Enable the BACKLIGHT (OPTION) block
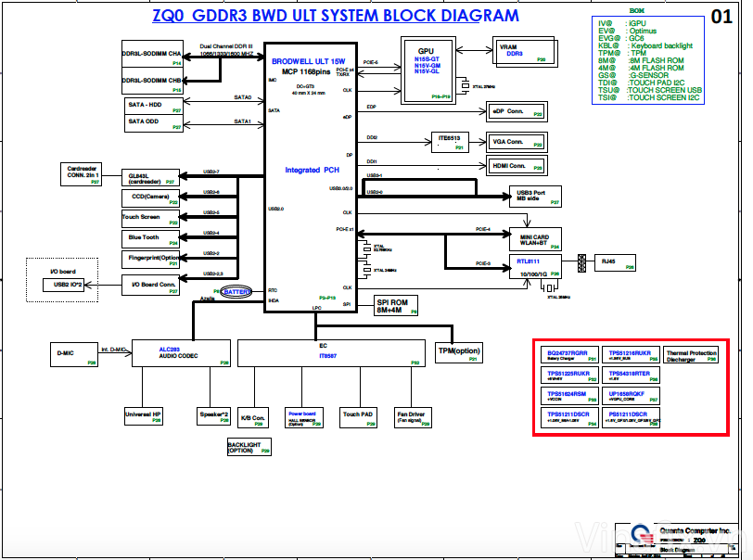 coord(248,447)
